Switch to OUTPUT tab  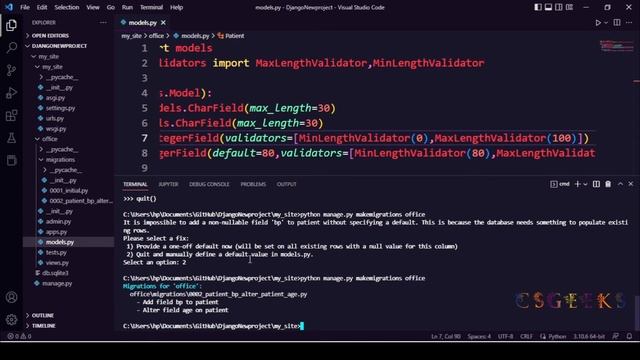(x=286, y=184)
